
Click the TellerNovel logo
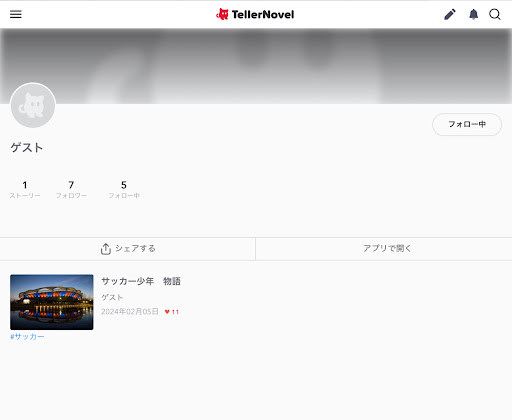point(255,14)
